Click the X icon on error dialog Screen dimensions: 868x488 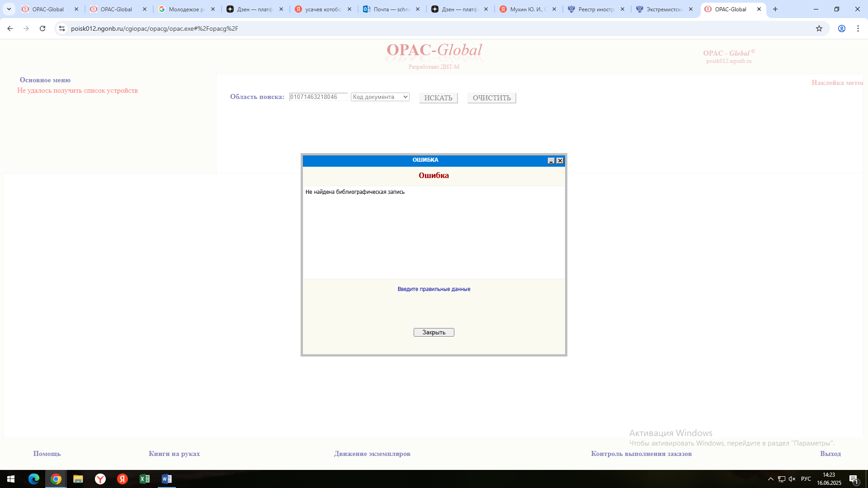click(x=560, y=161)
